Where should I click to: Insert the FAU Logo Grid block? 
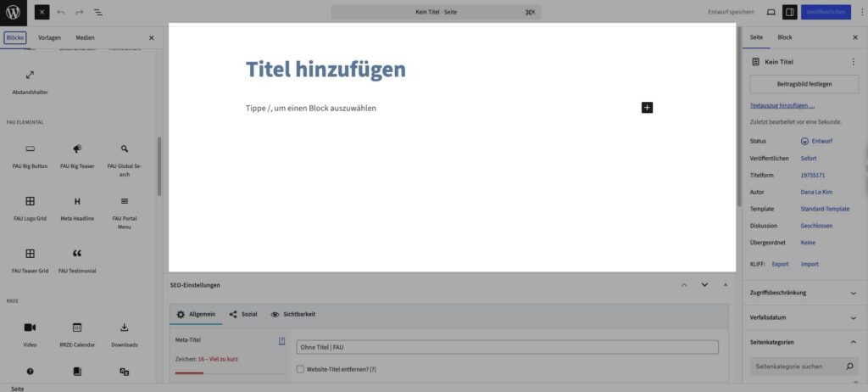click(30, 207)
